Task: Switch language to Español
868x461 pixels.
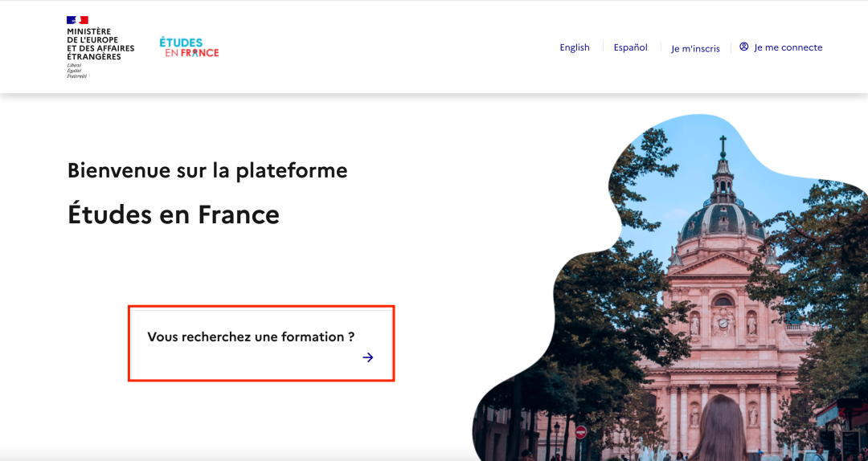Action: 631,47
